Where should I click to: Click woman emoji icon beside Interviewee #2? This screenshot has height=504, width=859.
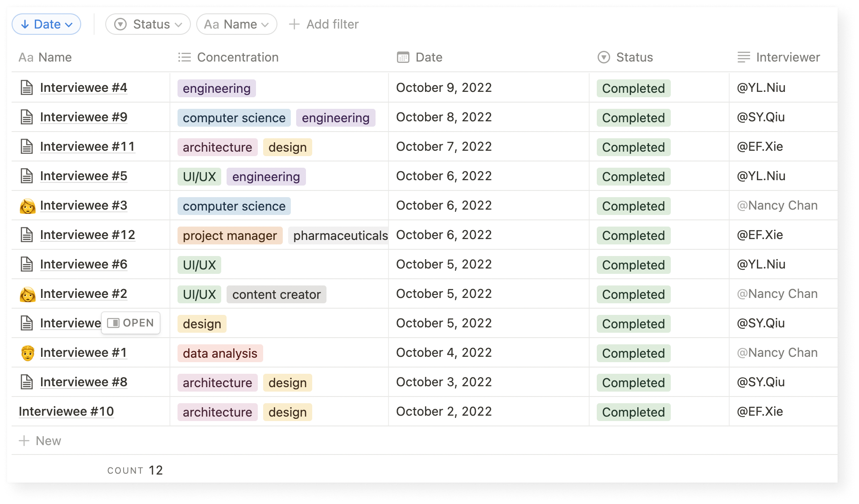coord(27,294)
